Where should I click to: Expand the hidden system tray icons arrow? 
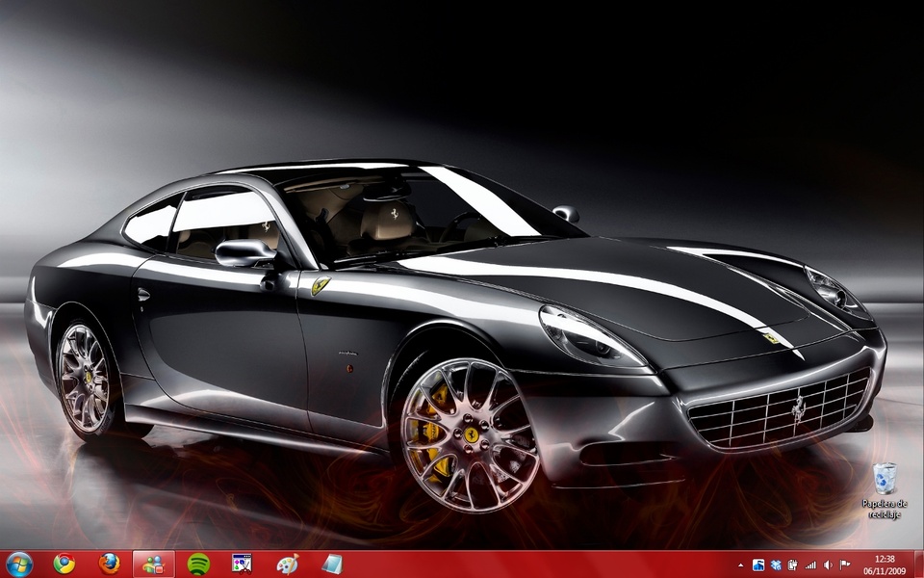pos(740,565)
